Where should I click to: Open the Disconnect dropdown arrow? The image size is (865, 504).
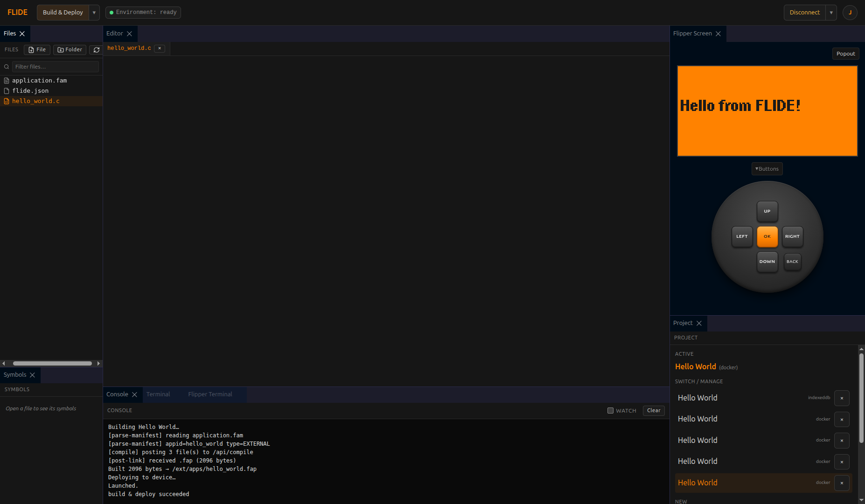click(x=831, y=13)
